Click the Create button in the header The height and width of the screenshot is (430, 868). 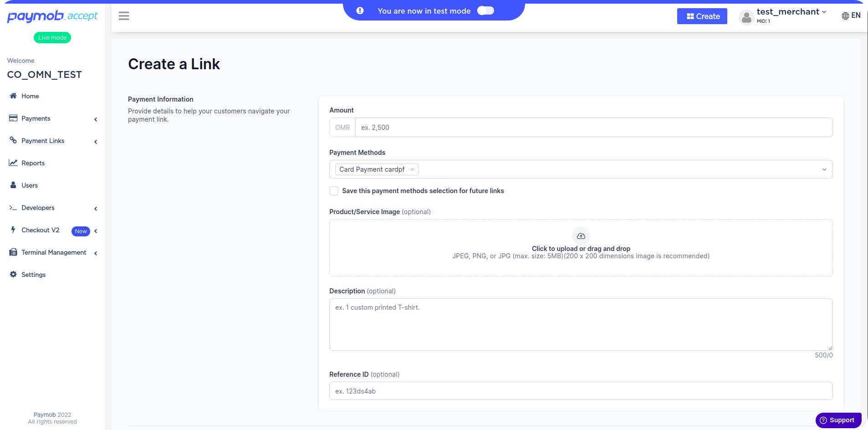[702, 16]
